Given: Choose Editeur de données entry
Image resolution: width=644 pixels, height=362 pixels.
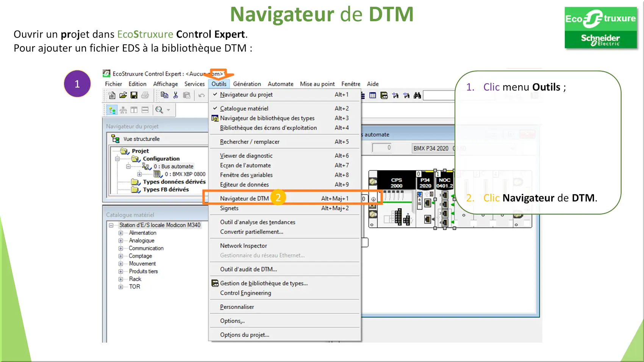Looking at the screenshot, I should point(284,184).
